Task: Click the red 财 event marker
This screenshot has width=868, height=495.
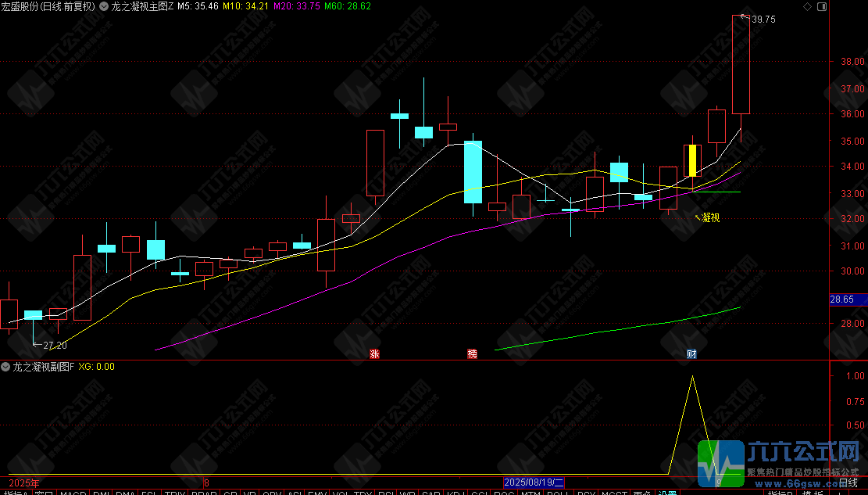Action: point(692,353)
